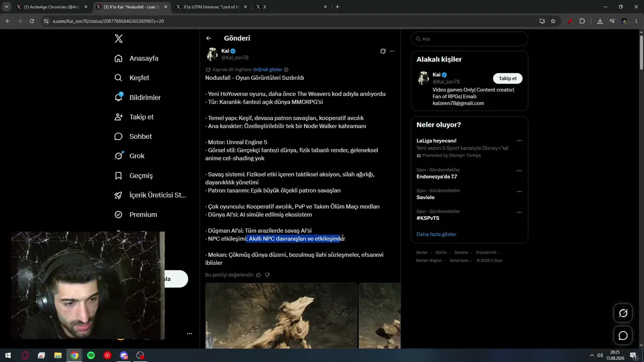Image resolution: width=644 pixels, height=362 pixels.
Task: Open Kai's avatar on the post
Action: [212, 54]
